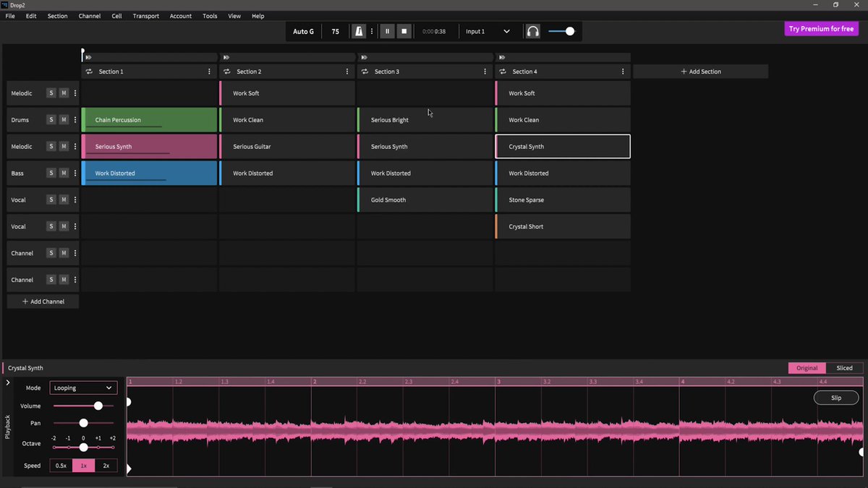Open the Input 1 dropdown

point(488,31)
